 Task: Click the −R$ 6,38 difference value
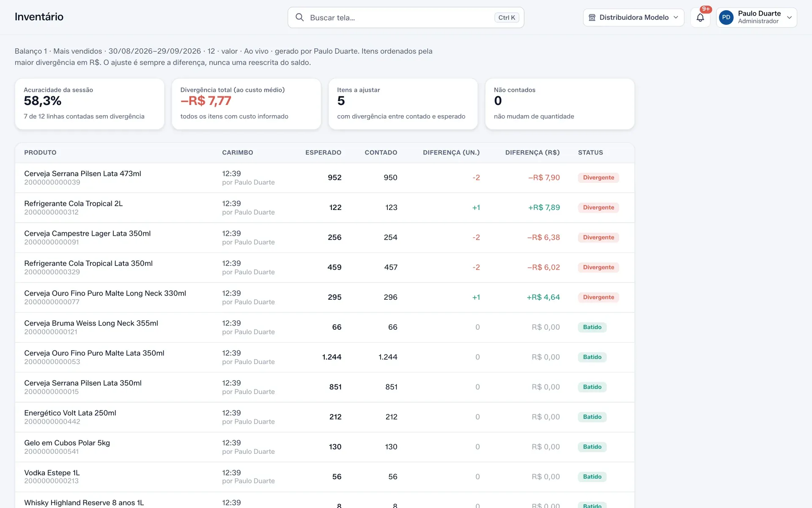pos(543,237)
